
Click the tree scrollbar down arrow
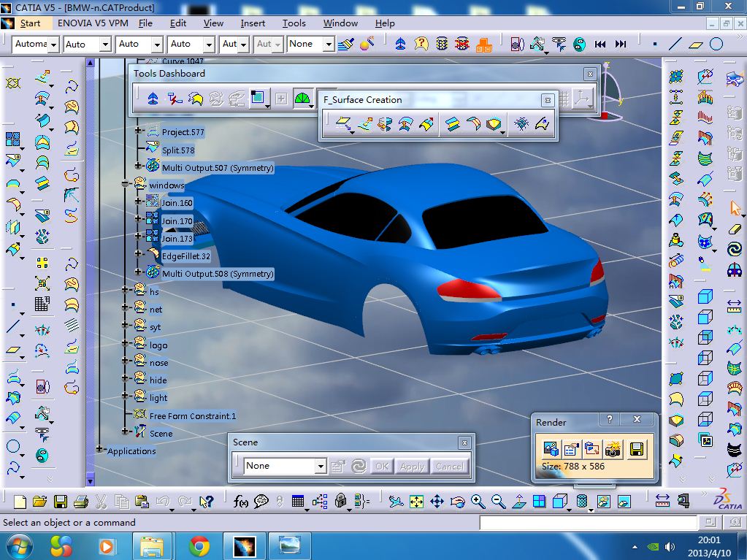click(x=91, y=480)
